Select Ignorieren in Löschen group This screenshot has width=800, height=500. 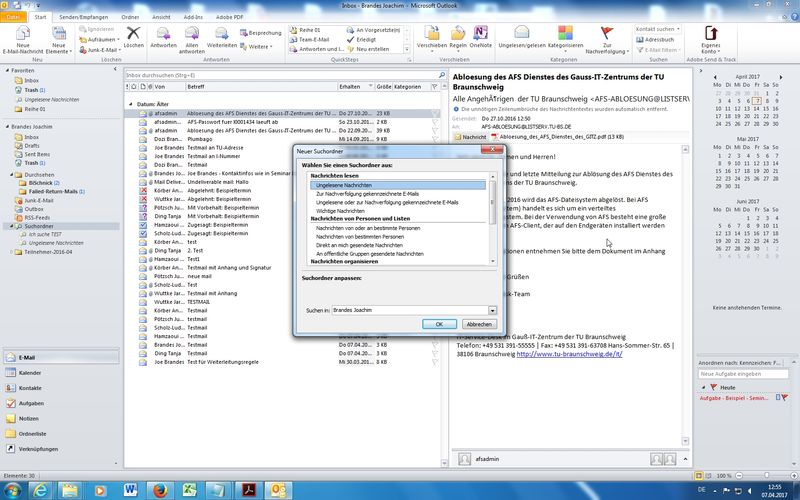(x=97, y=29)
